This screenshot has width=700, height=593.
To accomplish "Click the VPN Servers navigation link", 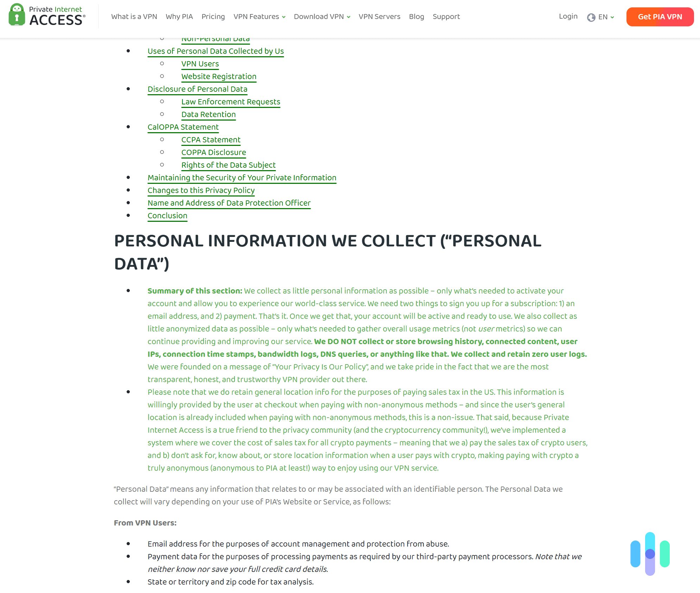I will point(379,17).
